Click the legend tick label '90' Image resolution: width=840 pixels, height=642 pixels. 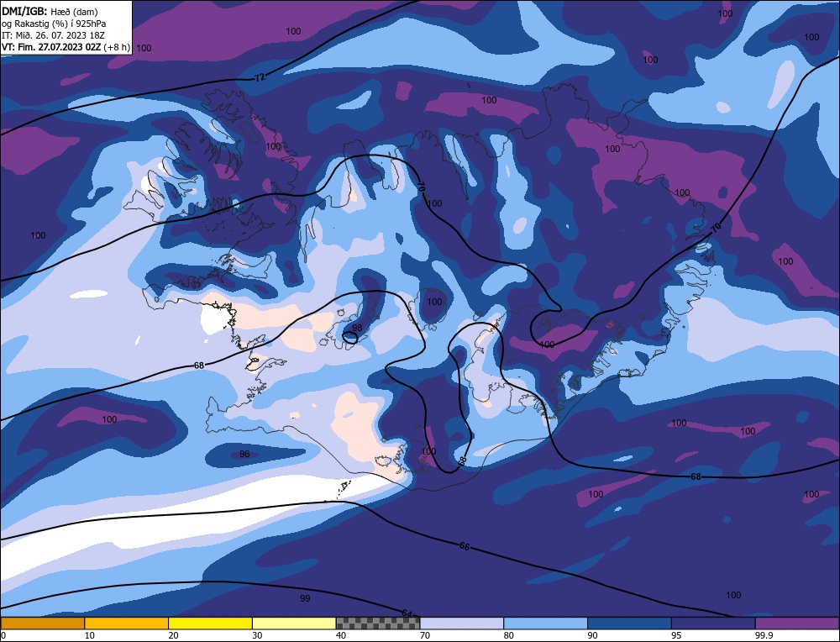point(592,635)
